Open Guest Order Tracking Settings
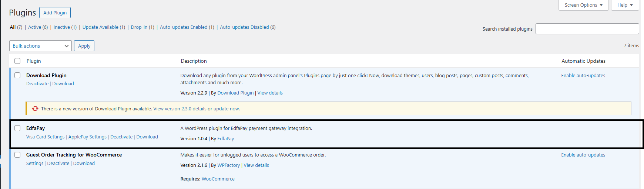This screenshot has width=644, height=189. point(35,164)
